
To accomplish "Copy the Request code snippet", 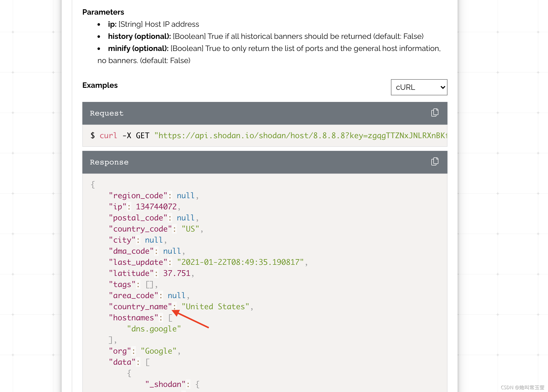I will point(435,113).
